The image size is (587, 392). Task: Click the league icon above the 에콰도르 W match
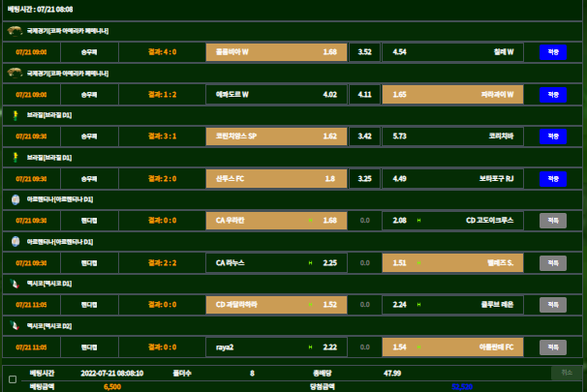click(x=15, y=73)
